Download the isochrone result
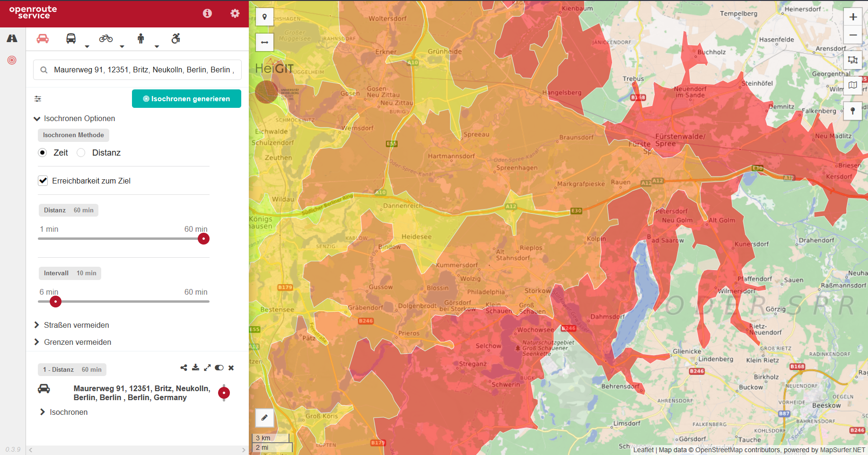 coord(195,367)
